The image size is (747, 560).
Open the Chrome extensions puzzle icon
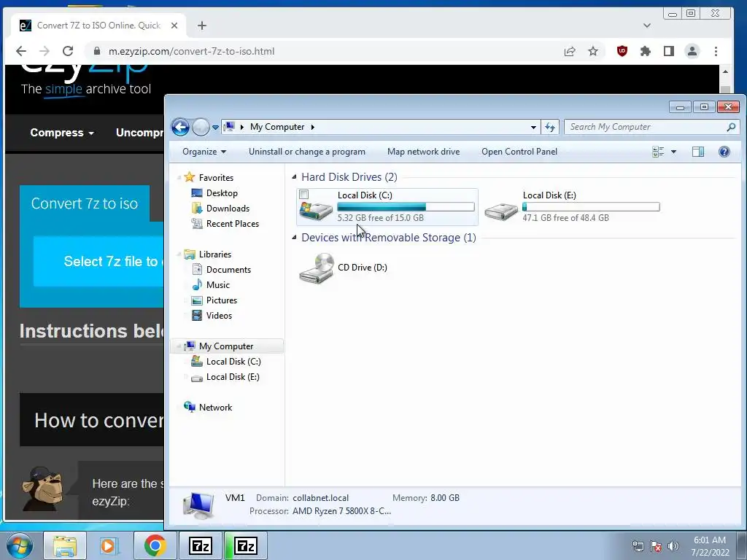point(646,52)
